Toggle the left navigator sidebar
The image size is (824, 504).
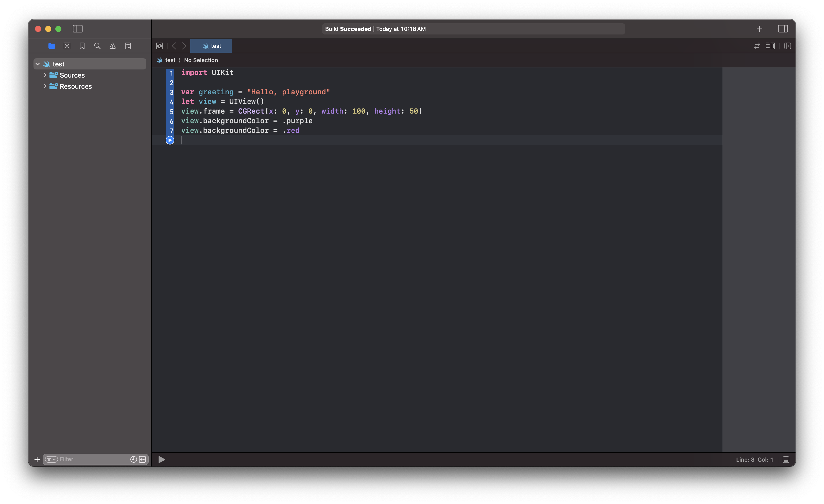click(78, 29)
